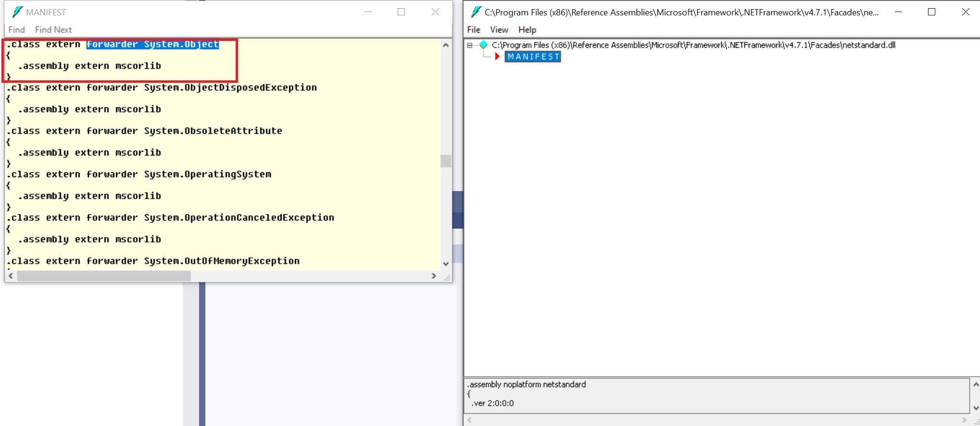Click Find in the MANIFEST window
The width and height of the screenshot is (980, 426).
coord(16,30)
